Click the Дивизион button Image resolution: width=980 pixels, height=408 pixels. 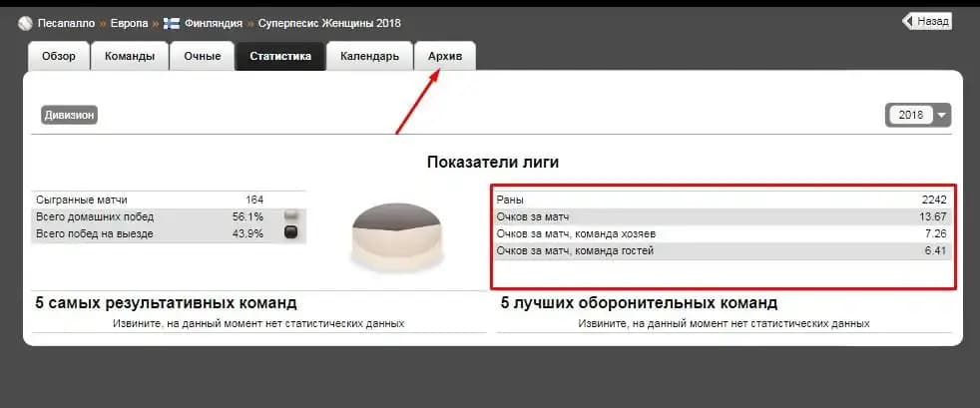point(70,116)
